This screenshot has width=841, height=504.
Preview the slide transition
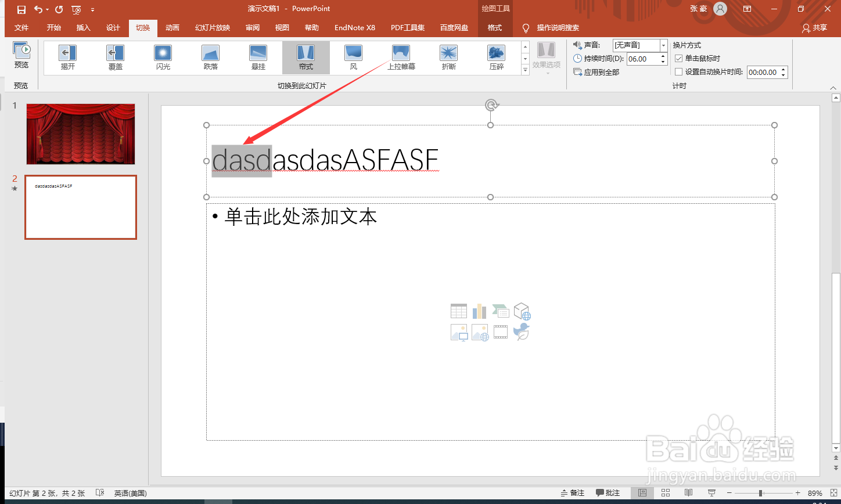point(21,56)
